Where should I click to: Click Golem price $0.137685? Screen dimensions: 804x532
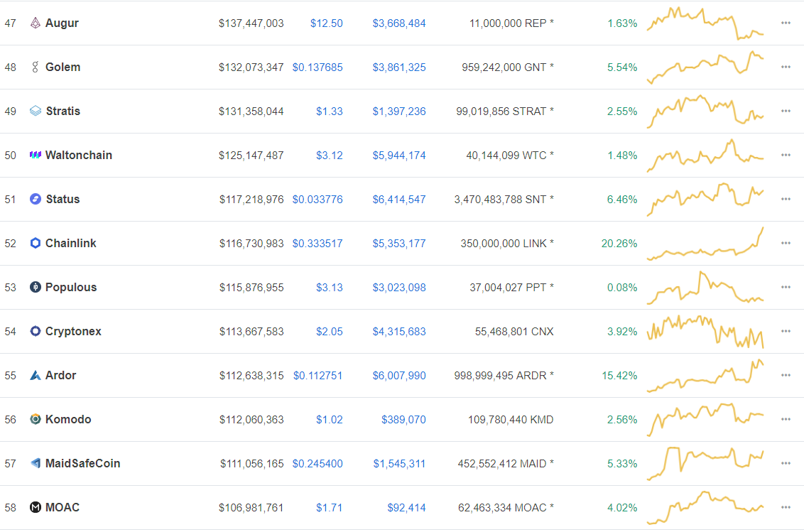pyautogui.click(x=317, y=67)
